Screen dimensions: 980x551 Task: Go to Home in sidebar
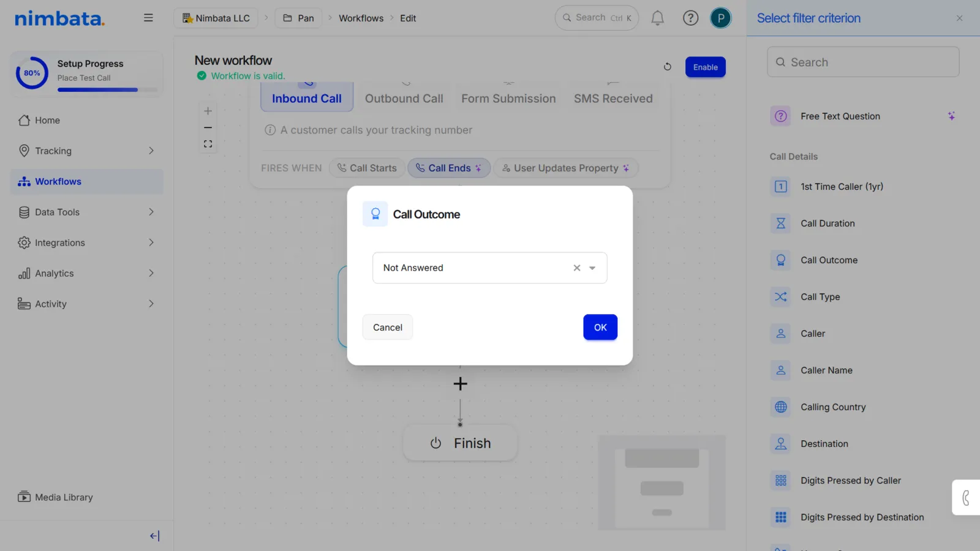click(x=87, y=120)
